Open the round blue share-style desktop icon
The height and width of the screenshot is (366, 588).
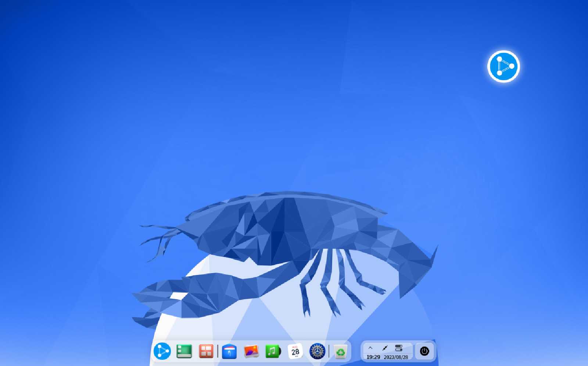503,66
